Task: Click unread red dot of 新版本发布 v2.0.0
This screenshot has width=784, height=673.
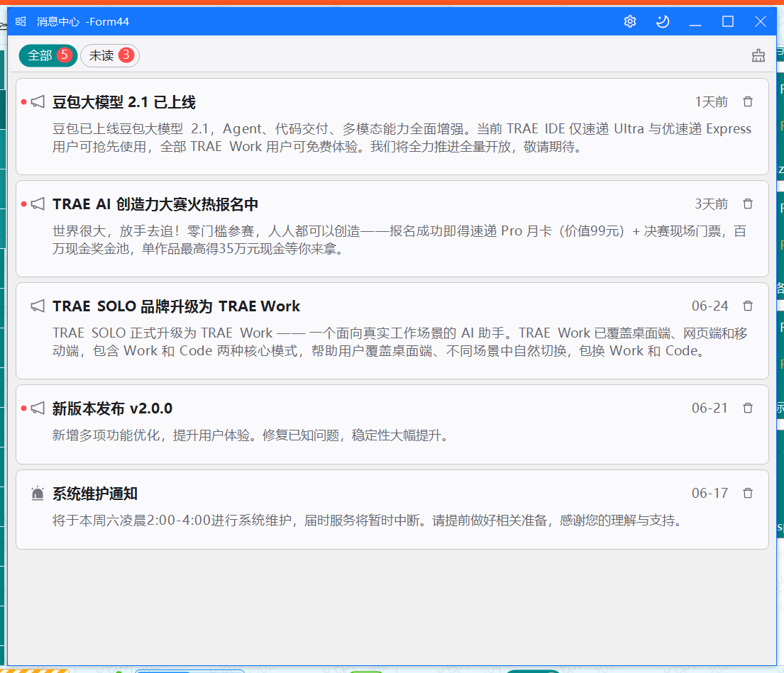Action: click(x=23, y=408)
